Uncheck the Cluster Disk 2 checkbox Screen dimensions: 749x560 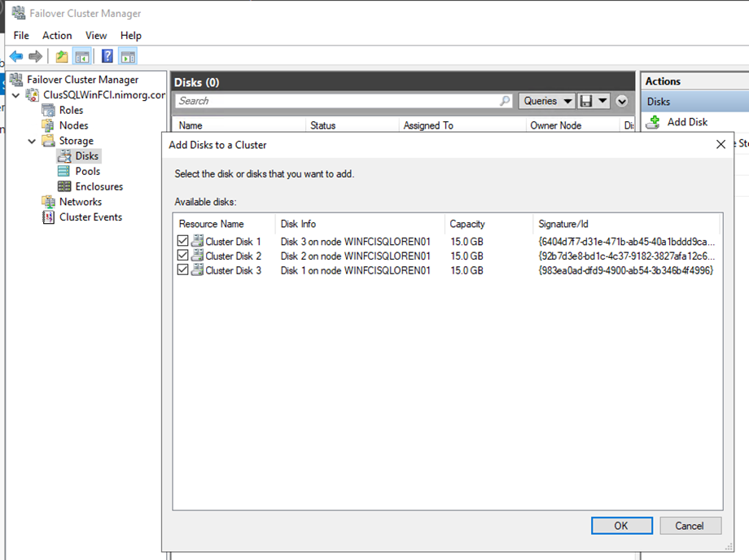[x=182, y=255]
